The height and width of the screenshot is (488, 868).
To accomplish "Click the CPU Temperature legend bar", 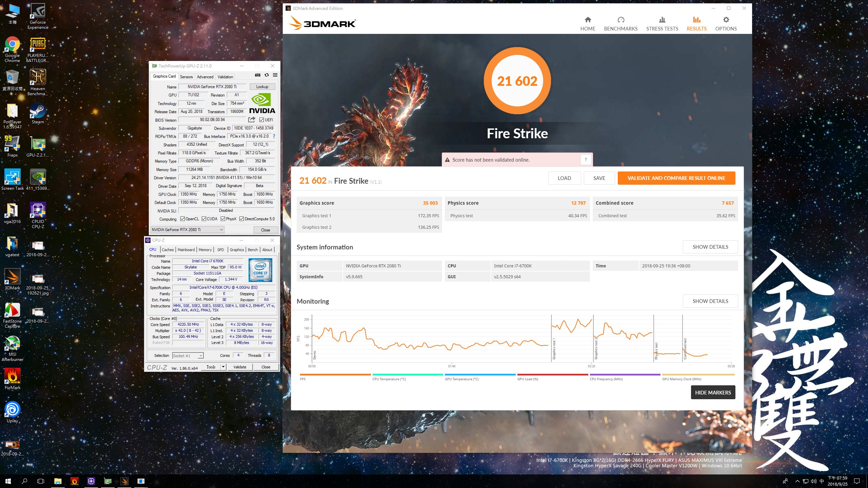I will click(x=408, y=374).
